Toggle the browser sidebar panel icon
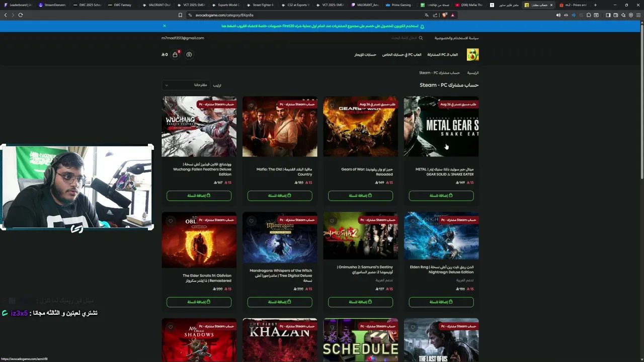Screen dimensions: 644x362 608,15
